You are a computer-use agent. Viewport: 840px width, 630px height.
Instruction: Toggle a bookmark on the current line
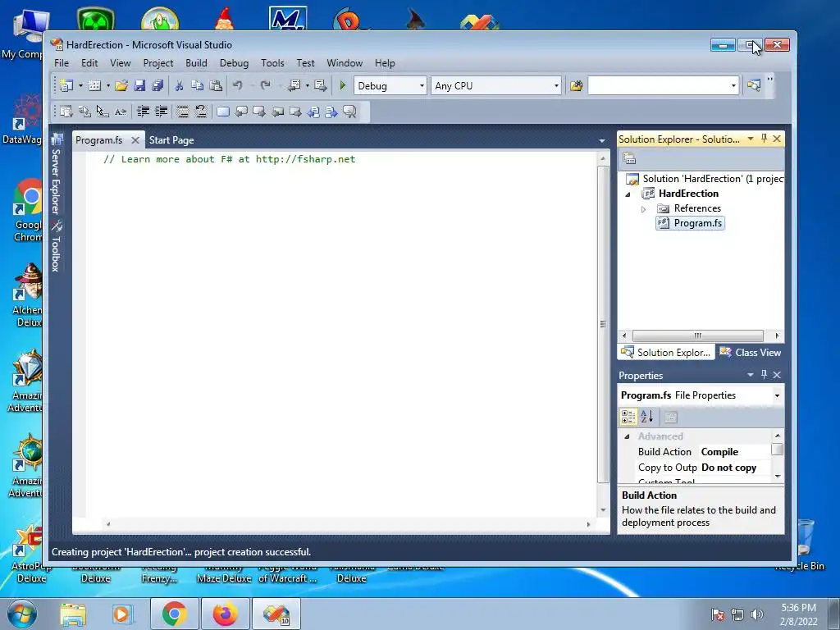pyautogui.click(x=223, y=112)
